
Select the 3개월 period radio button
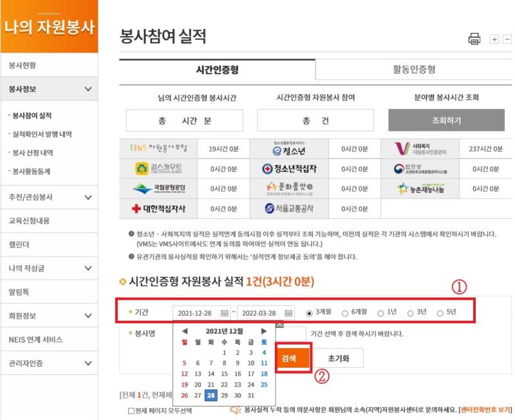[310, 313]
